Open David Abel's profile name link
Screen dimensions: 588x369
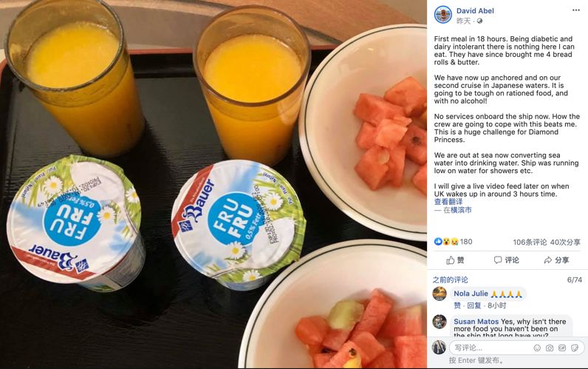(475, 11)
